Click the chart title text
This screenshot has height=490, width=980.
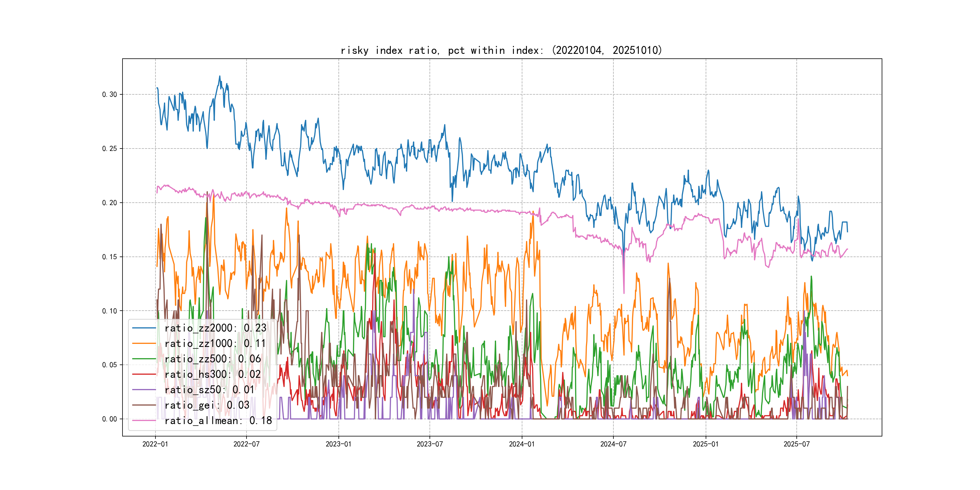(x=501, y=50)
